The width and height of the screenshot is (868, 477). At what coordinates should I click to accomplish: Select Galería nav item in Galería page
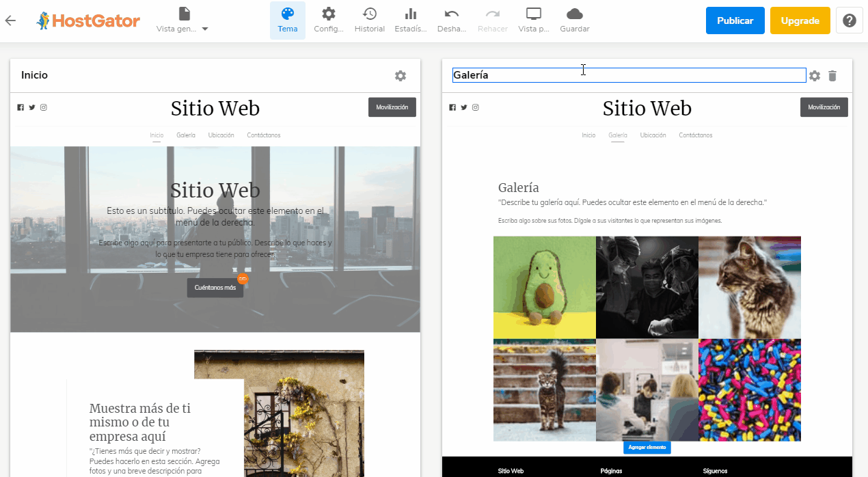pyautogui.click(x=618, y=135)
